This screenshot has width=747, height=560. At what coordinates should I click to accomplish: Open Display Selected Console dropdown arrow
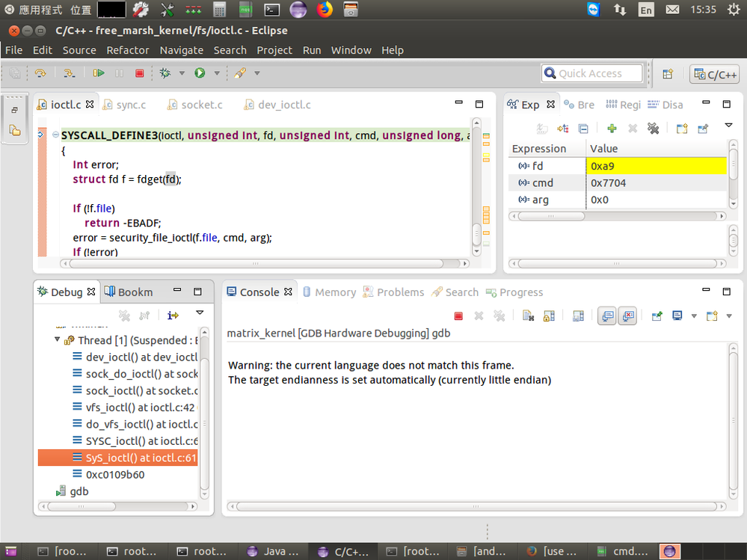pyautogui.click(x=694, y=316)
